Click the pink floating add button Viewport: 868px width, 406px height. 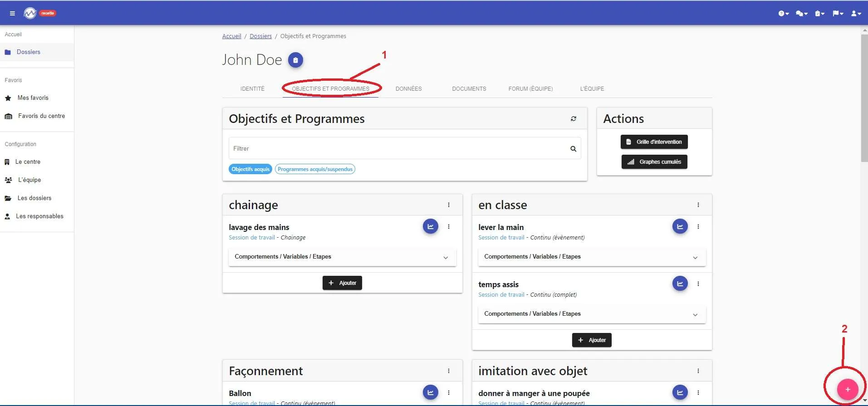click(847, 389)
